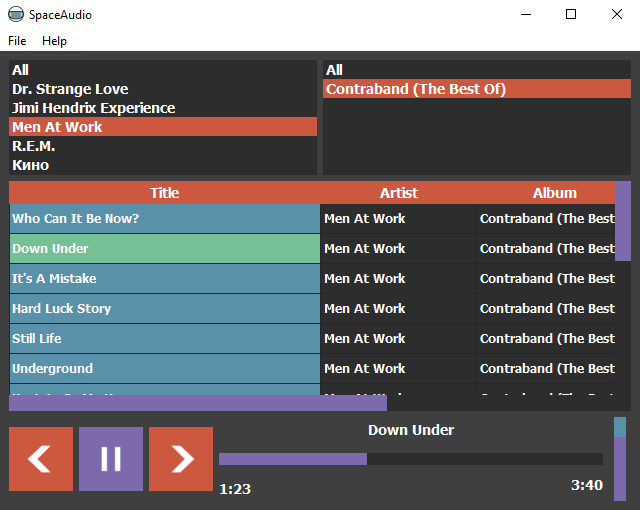Sort by the Artist column header
The image size is (640, 510).
pos(398,193)
